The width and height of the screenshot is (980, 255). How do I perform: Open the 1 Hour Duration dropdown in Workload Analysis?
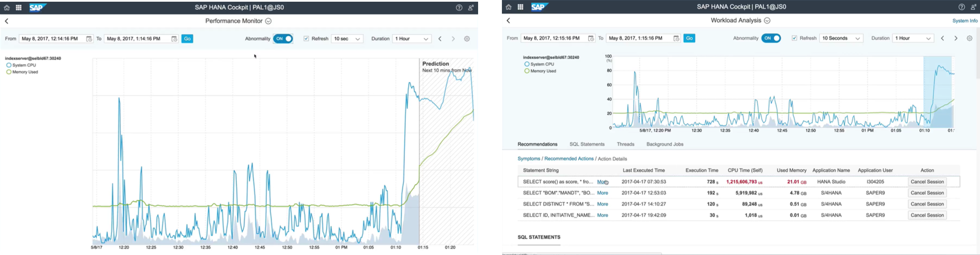(913, 38)
